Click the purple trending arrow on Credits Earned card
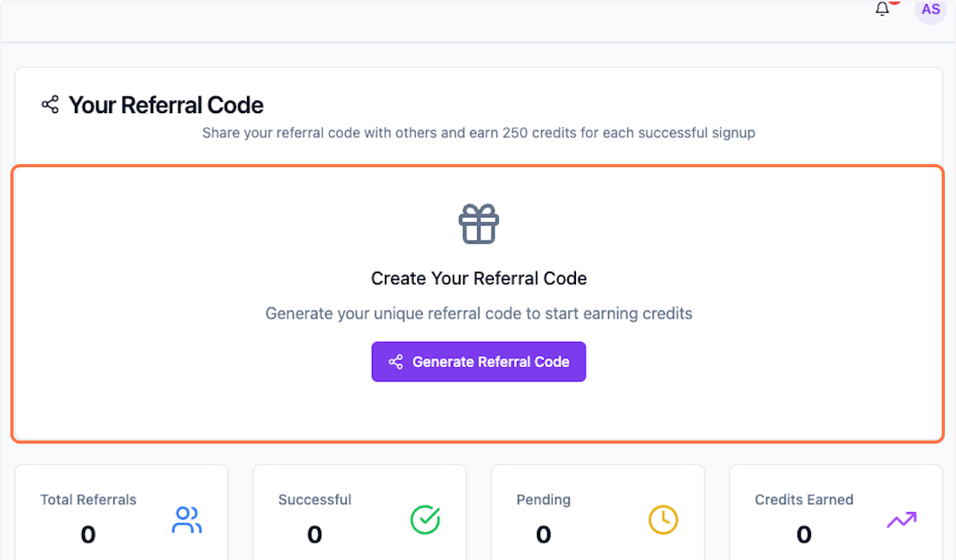Screen dimensions: 956x560 click(x=901, y=519)
